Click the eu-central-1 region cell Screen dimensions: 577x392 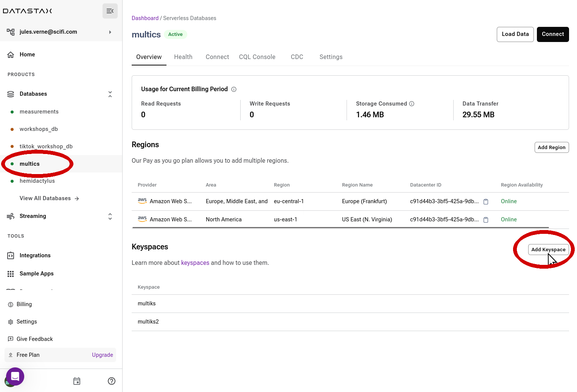click(289, 201)
